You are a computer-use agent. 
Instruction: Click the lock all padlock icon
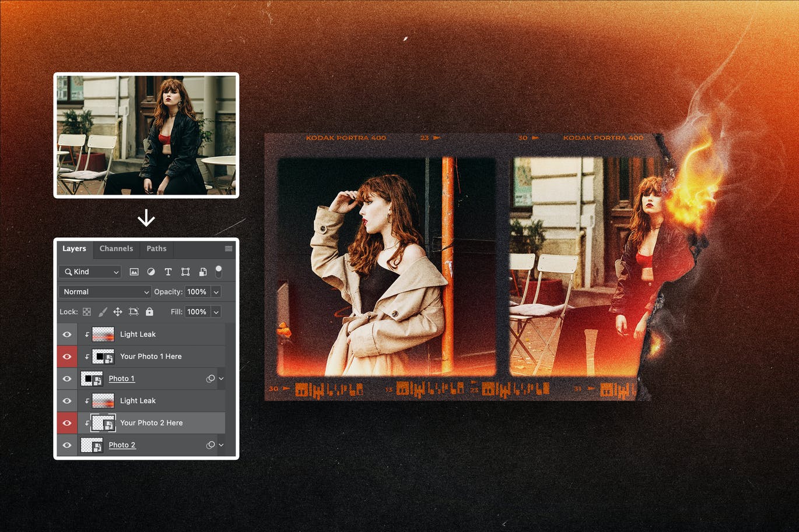pos(149,312)
